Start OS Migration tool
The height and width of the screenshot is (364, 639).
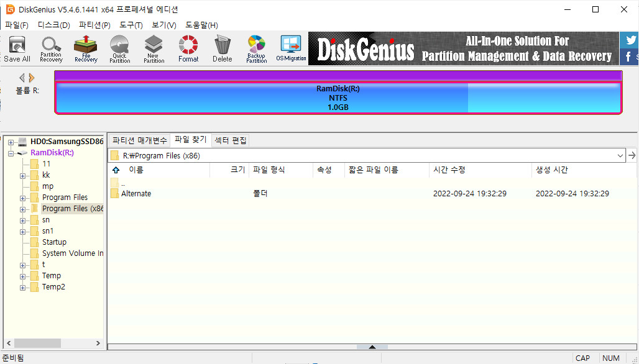[x=291, y=49]
